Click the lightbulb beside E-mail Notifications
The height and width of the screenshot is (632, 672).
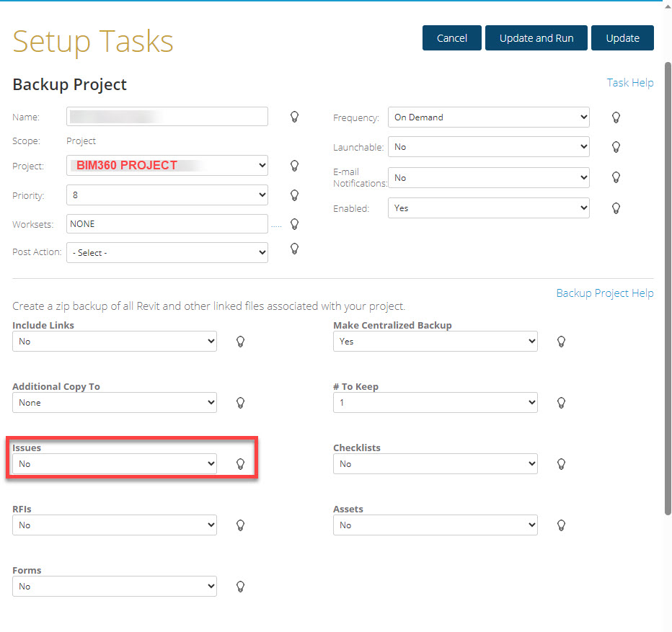coord(616,178)
